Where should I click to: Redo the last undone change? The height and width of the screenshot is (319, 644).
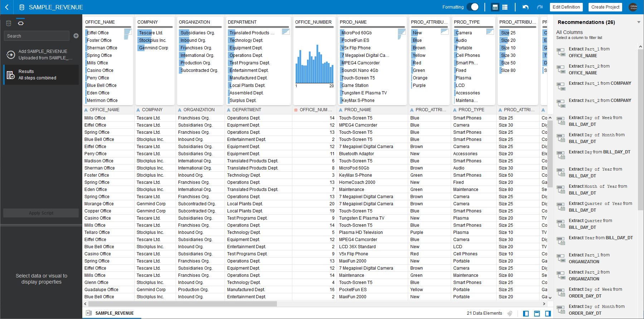click(x=540, y=7)
